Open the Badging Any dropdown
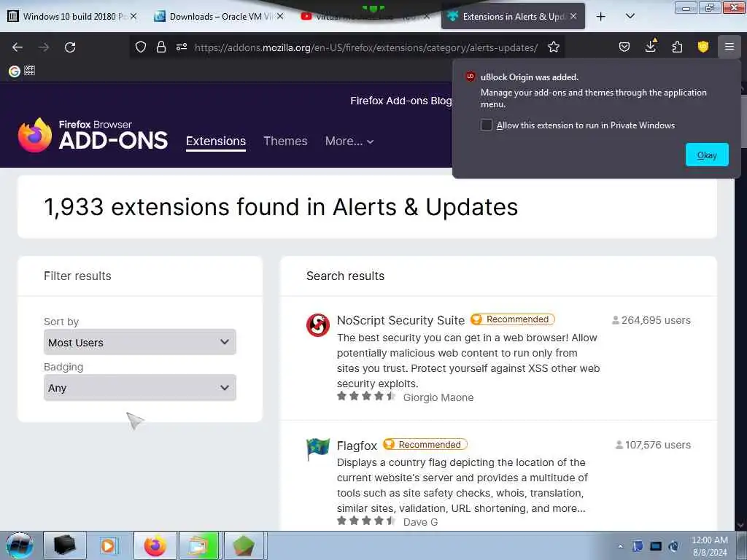 point(139,388)
